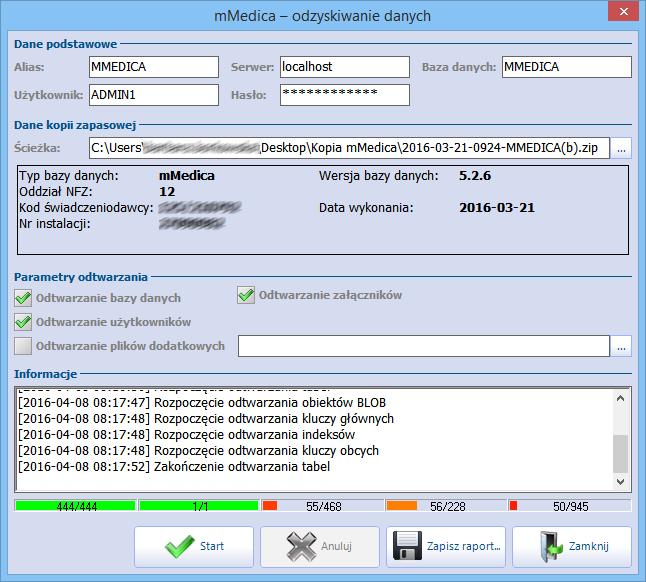Click the 55/468 progress bar
Image resolution: width=646 pixels, height=582 pixels.
(x=322, y=506)
